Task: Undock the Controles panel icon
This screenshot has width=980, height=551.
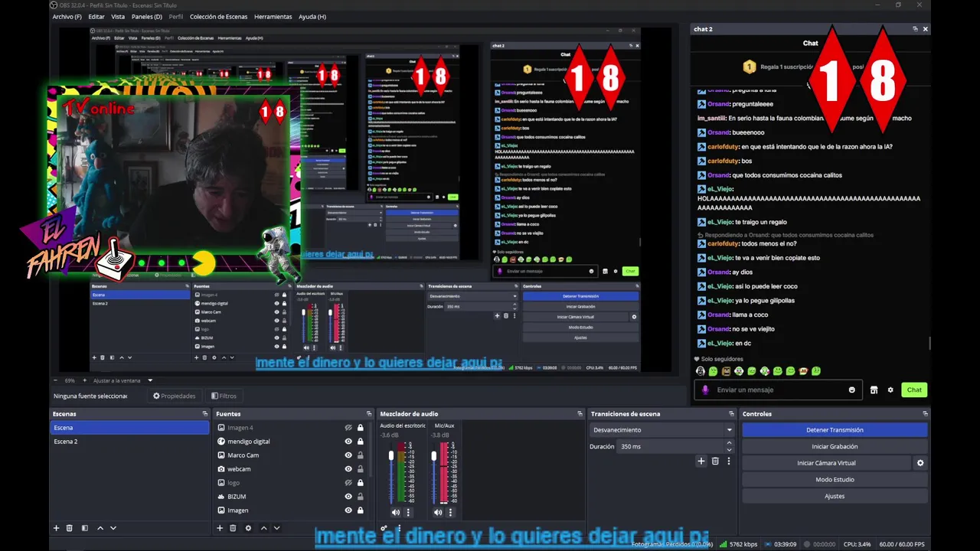Action: (x=925, y=414)
